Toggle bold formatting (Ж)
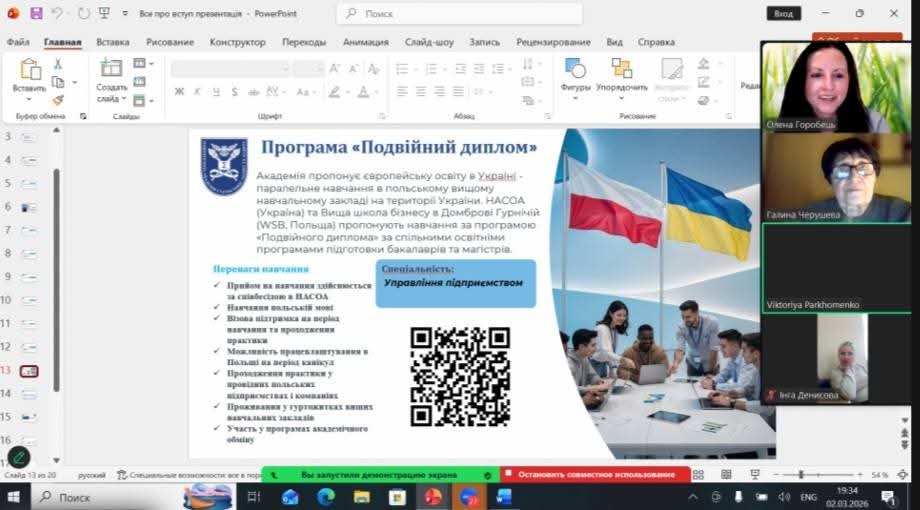920x510 pixels. (179, 91)
